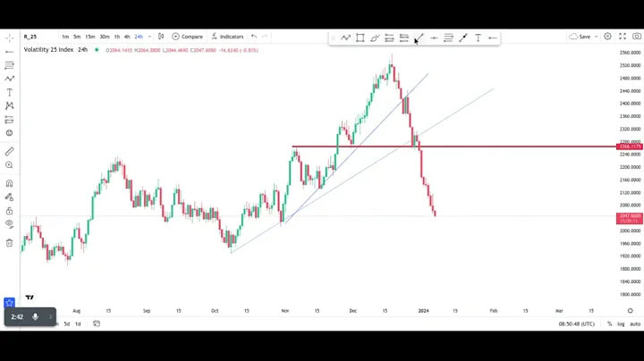Click the trash icon to remove drawings
Viewport: 644px width, 361px height.
[10, 243]
